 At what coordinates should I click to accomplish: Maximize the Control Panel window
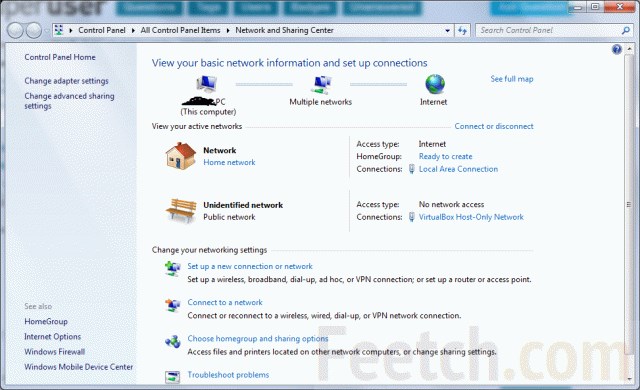pyautogui.click(x=596, y=7)
